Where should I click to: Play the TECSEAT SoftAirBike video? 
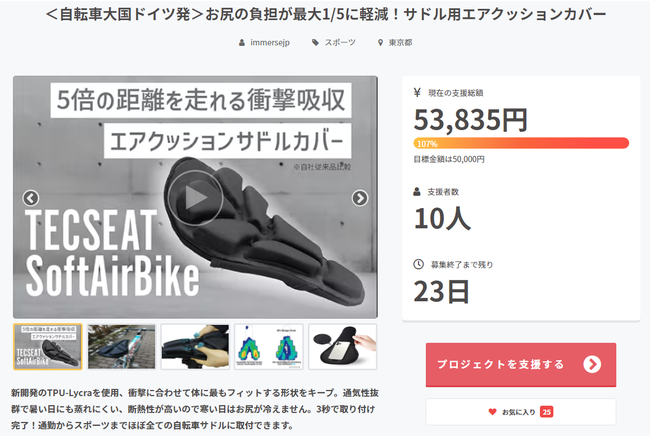click(x=196, y=198)
